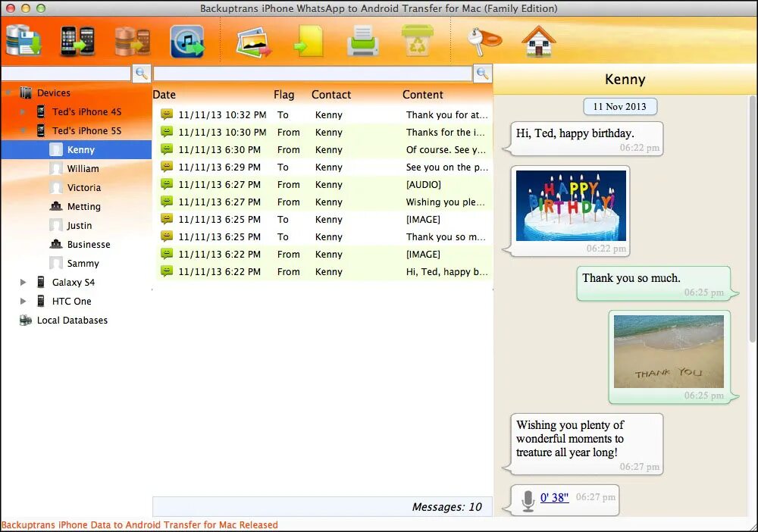758x532 pixels.
Task: Click the 'Thanks for the i…' content cell
Action: coord(445,133)
